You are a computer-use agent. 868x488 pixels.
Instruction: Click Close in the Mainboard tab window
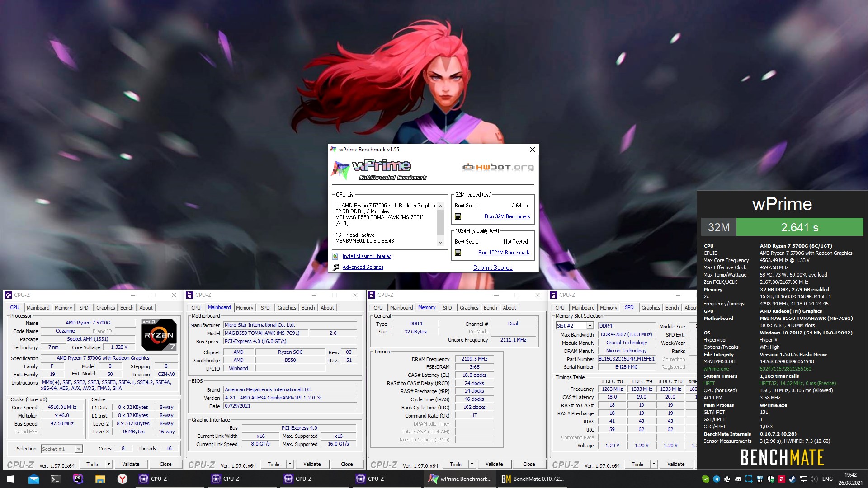click(347, 464)
